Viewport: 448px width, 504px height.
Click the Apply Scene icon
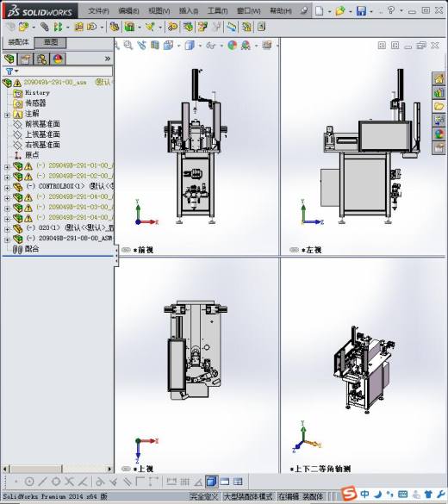(x=246, y=46)
